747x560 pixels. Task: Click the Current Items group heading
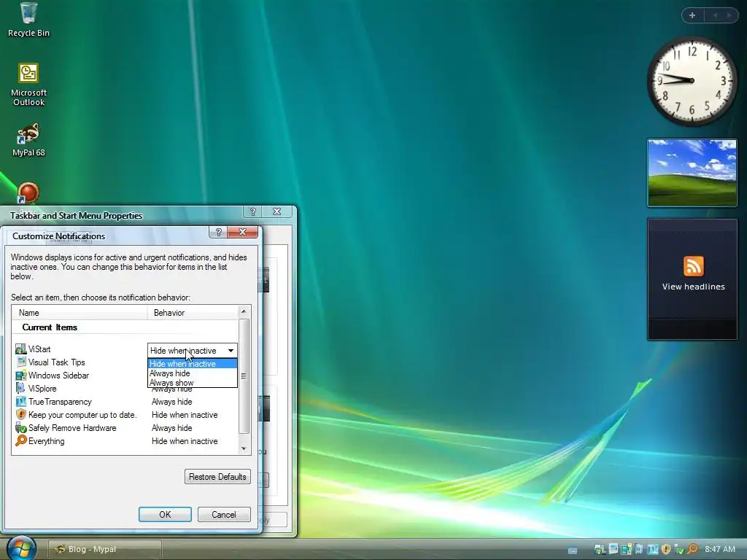[x=50, y=327]
